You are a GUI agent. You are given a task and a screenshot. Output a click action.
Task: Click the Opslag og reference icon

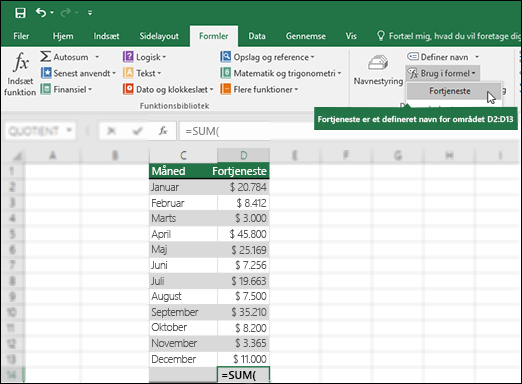point(226,57)
